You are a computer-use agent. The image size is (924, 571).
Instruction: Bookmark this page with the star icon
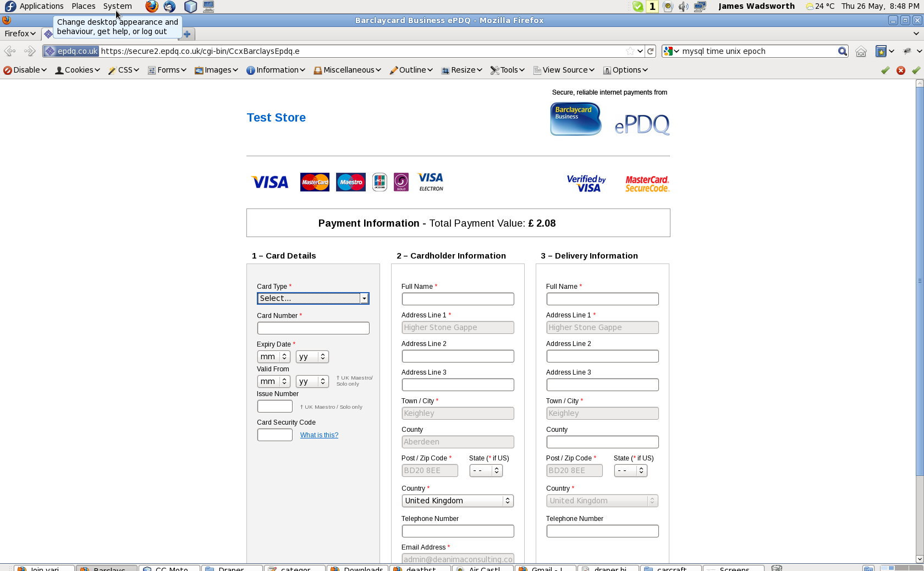pyautogui.click(x=630, y=51)
